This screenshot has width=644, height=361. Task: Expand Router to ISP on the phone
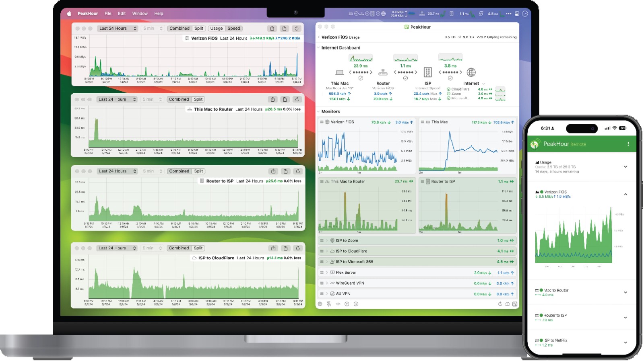[625, 318]
